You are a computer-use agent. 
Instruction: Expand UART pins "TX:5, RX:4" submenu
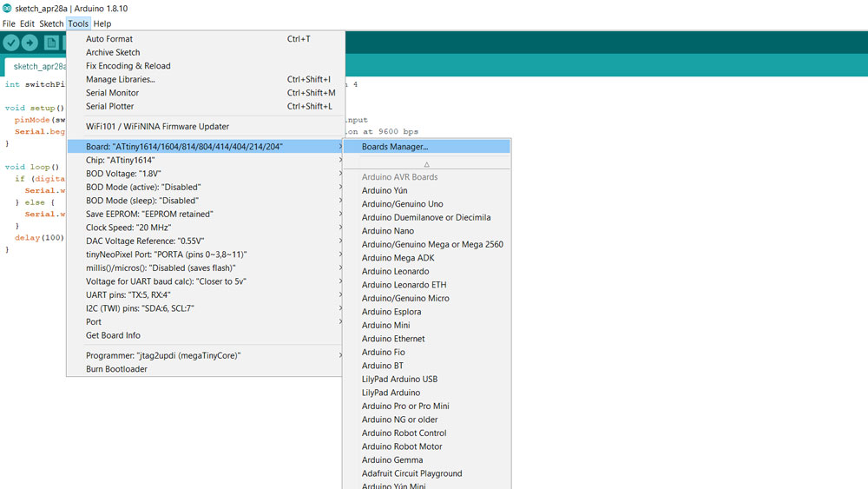[205, 294]
